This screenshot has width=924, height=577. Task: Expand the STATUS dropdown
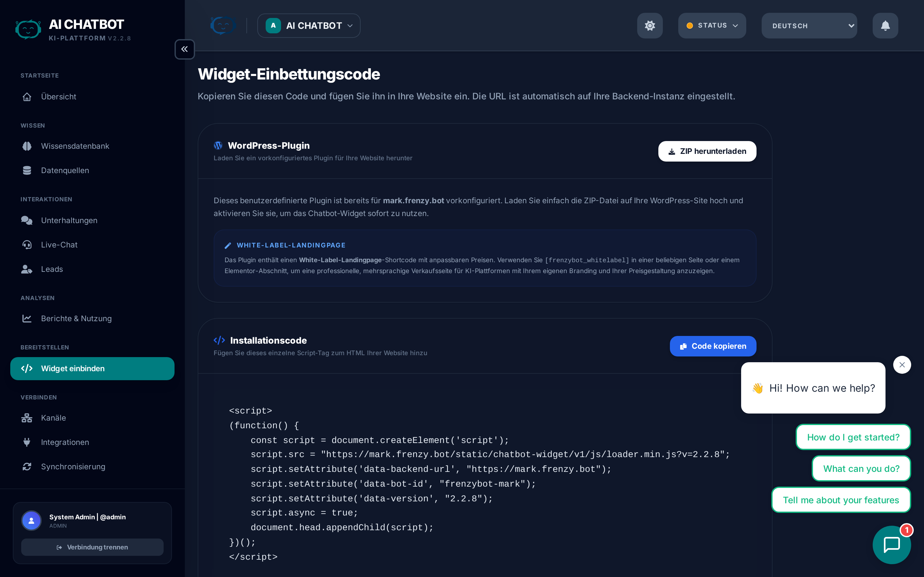point(712,26)
